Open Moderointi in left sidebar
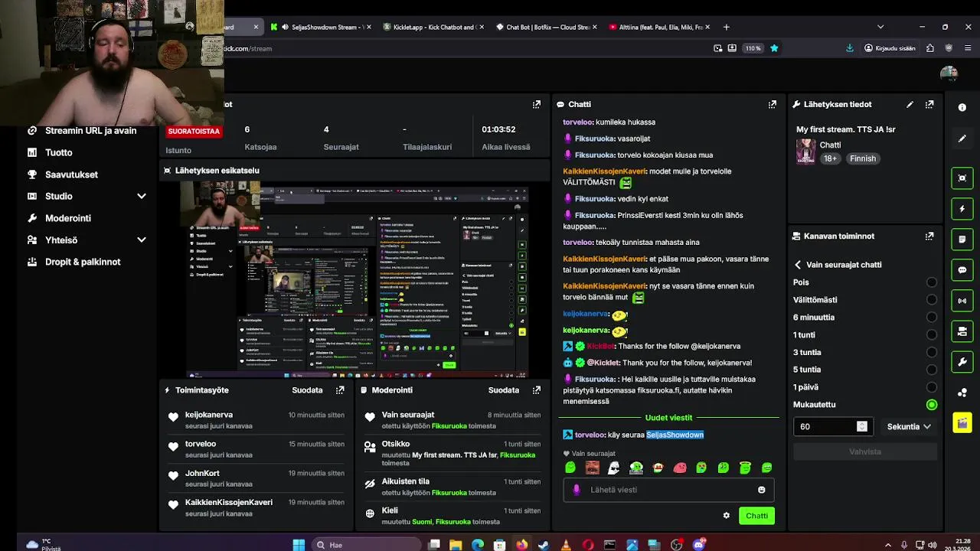The image size is (980, 551). [68, 218]
